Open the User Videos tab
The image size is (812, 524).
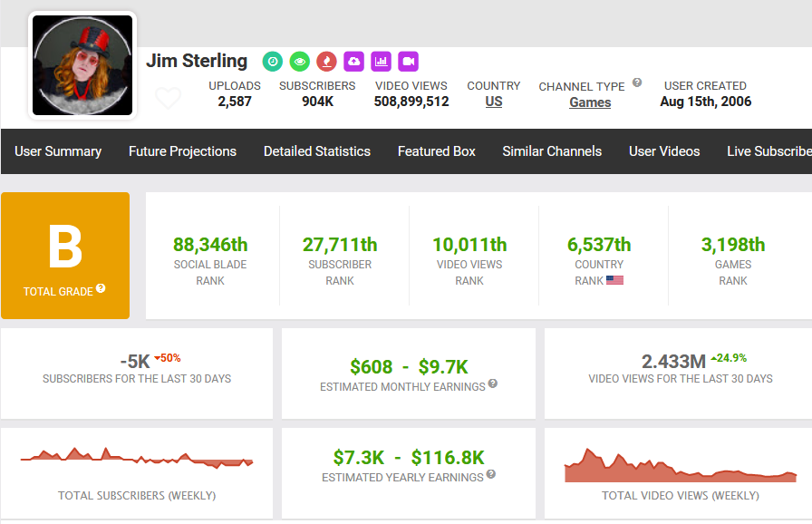tap(664, 151)
